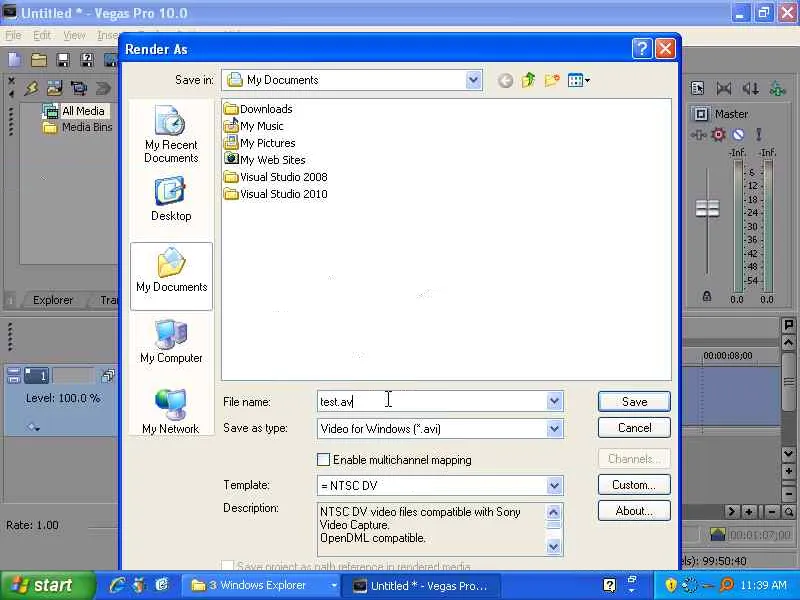This screenshot has height=600, width=800.
Task: Switch to the Explorer tab
Action: pos(53,300)
